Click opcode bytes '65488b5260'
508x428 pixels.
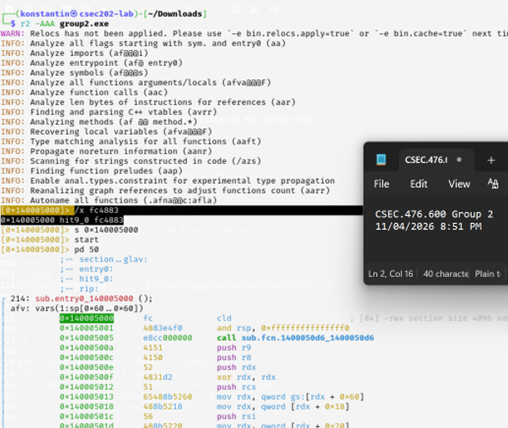(168, 397)
